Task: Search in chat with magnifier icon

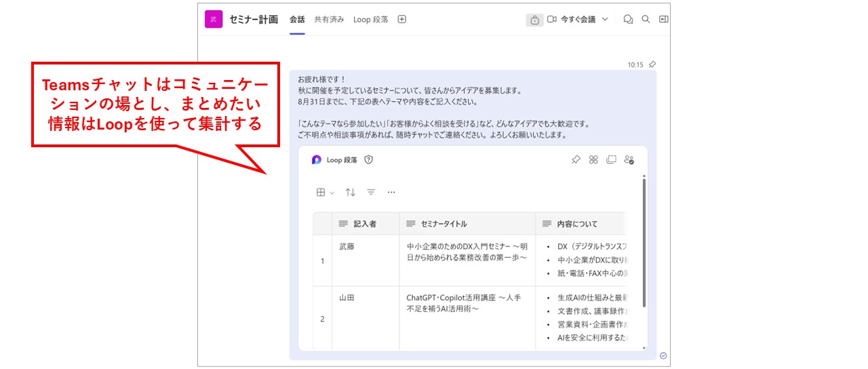Action: tap(646, 20)
